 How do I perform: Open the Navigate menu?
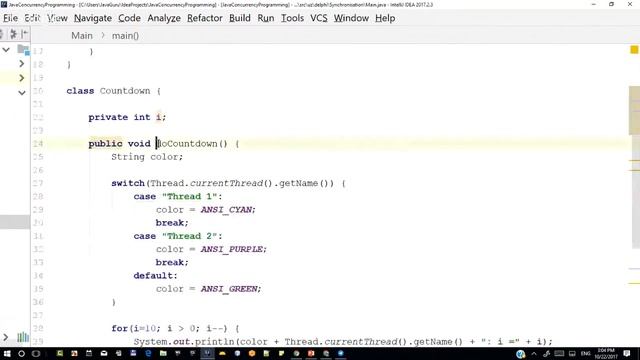(93, 18)
